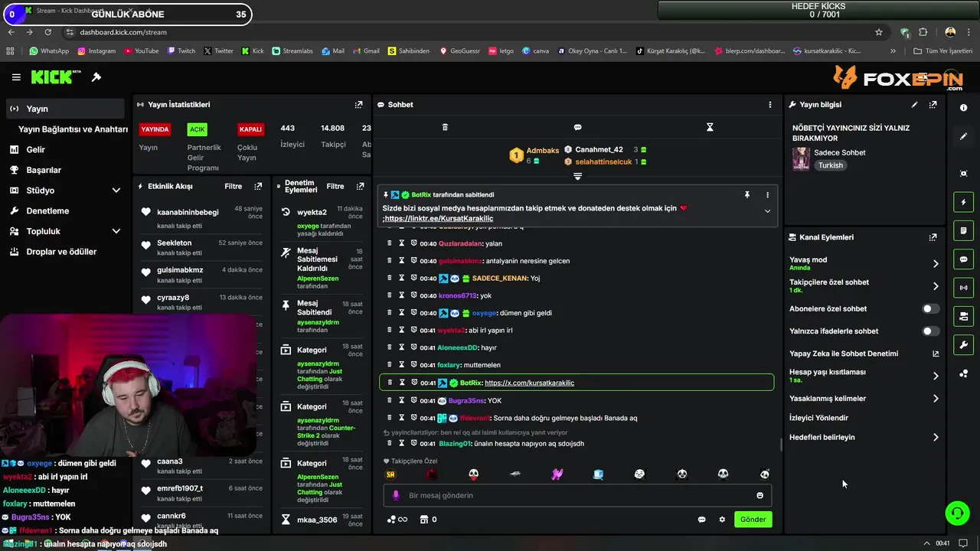Collapse the chat leaderboard with down arrow
Screen dimensions: 980x551
pyautogui.click(x=577, y=177)
